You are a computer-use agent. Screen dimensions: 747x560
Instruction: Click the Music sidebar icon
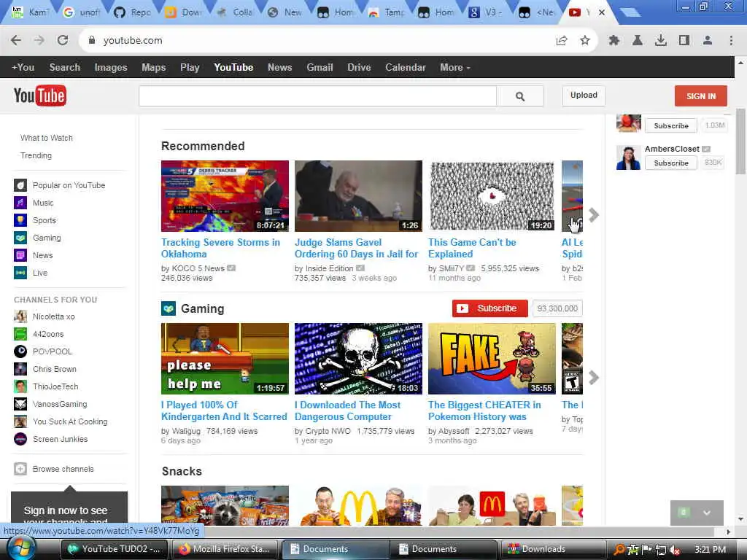(x=20, y=203)
